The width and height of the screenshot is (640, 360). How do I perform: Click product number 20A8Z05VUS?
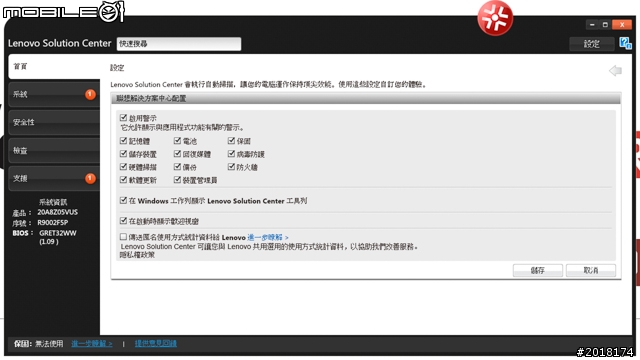coord(57,212)
